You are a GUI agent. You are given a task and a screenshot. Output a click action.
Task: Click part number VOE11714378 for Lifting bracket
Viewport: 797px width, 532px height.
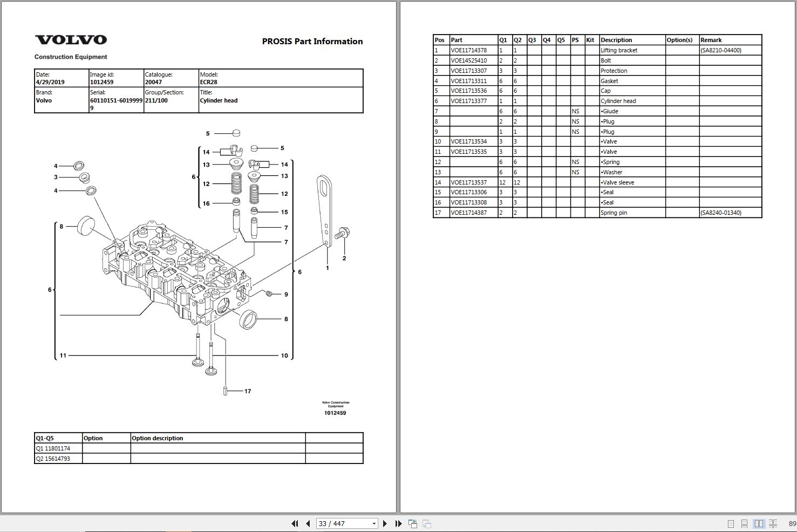(x=468, y=50)
